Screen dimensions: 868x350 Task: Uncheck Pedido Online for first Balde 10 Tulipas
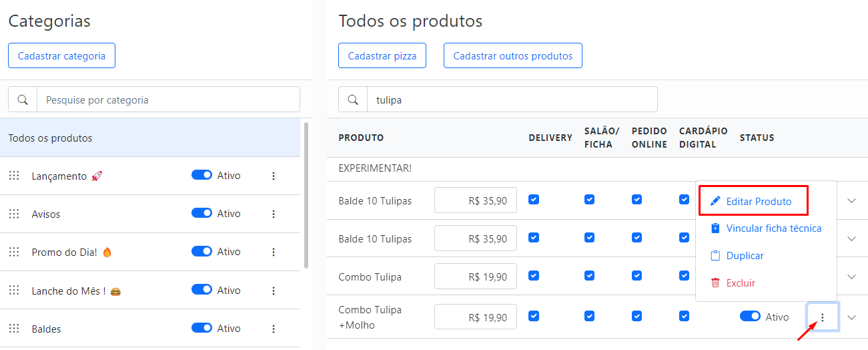tap(636, 199)
